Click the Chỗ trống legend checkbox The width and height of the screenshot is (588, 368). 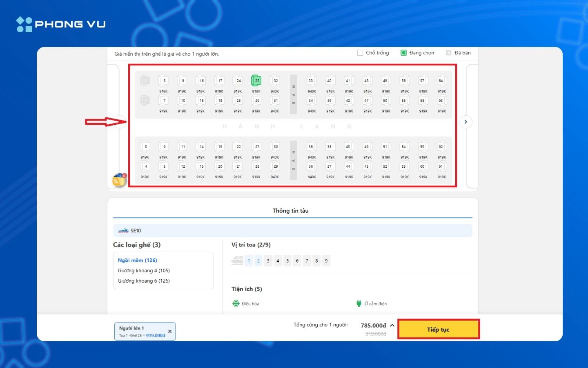tap(360, 53)
